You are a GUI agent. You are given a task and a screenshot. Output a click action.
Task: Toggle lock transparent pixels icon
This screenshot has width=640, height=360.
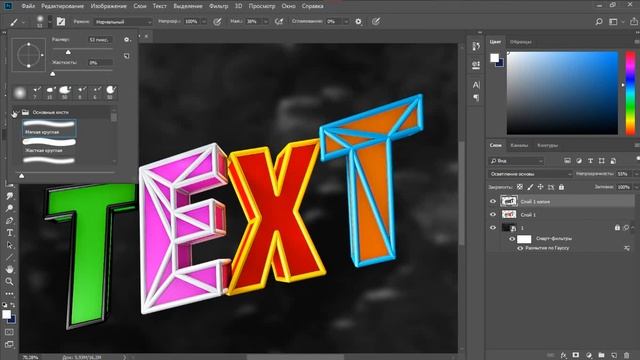click(x=520, y=187)
